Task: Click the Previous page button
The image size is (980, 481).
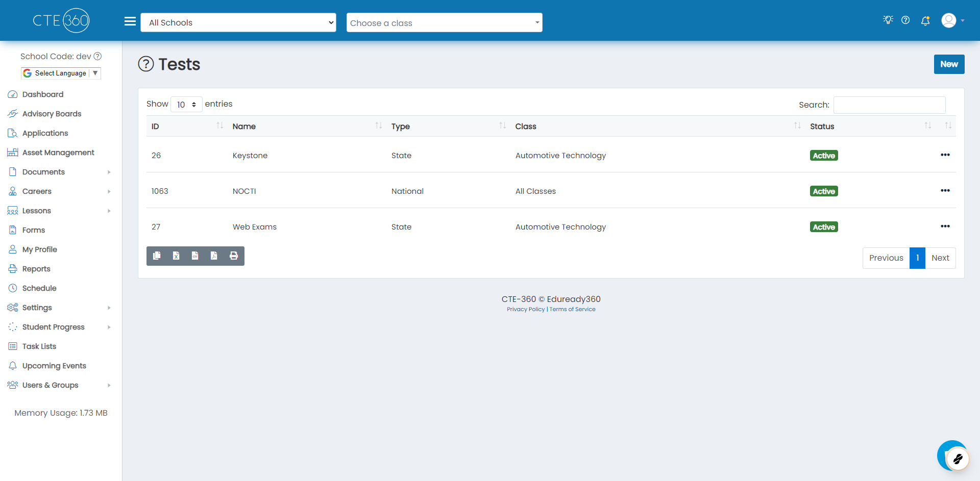Action: coord(886,258)
